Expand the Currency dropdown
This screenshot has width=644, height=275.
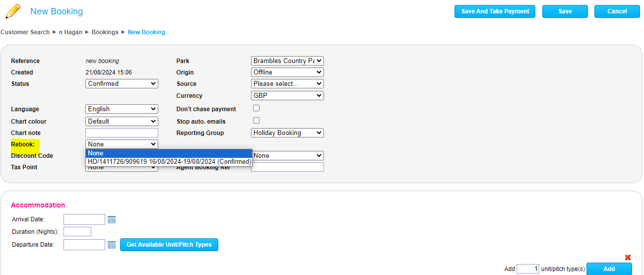click(287, 95)
